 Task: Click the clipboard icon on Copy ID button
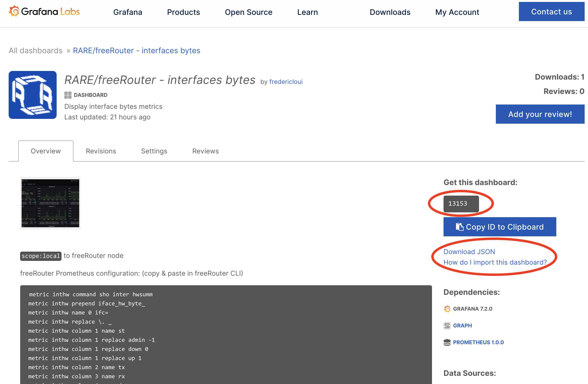coord(460,227)
